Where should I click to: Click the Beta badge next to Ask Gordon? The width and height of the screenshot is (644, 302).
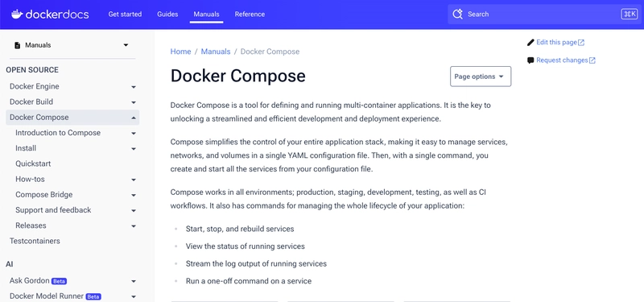(x=59, y=281)
